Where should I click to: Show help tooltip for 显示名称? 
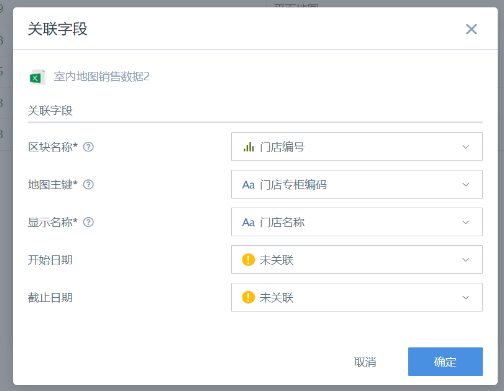(88, 222)
